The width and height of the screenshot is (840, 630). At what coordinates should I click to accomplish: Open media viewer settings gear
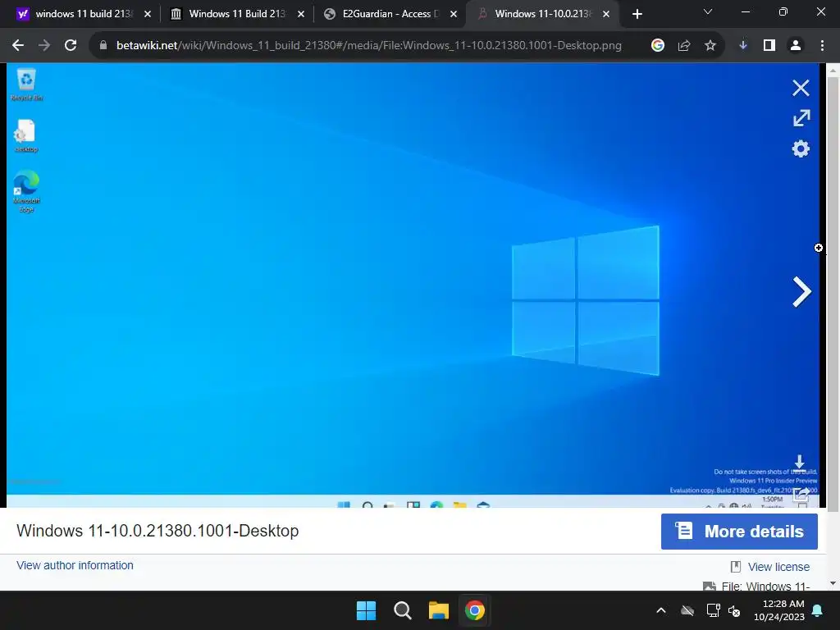coord(801,148)
